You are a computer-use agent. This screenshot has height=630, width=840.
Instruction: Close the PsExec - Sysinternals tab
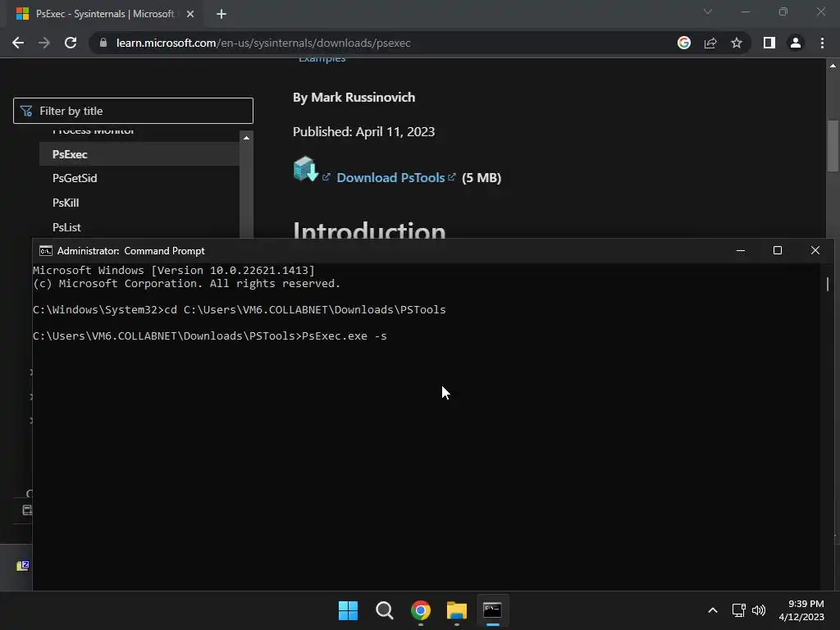[190, 14]
